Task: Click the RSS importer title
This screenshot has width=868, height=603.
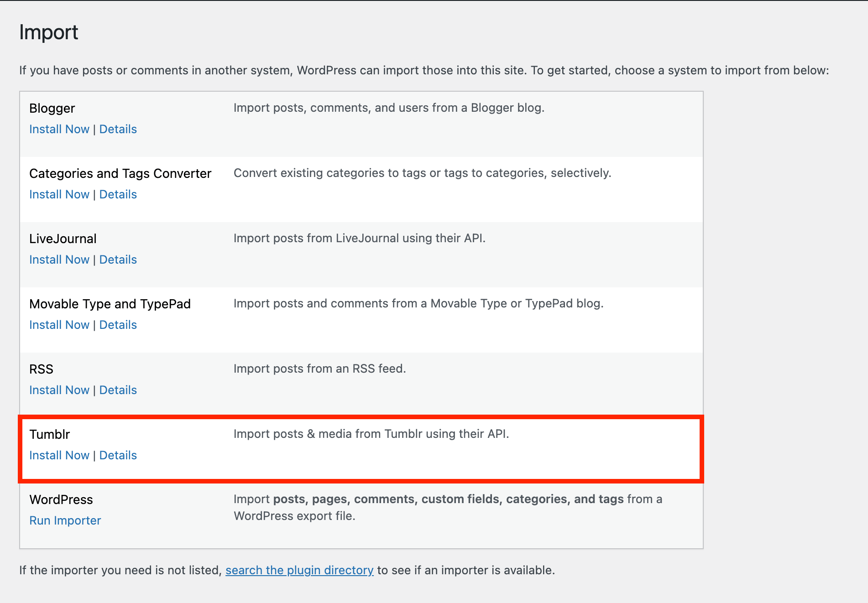Action: point(42,369)
